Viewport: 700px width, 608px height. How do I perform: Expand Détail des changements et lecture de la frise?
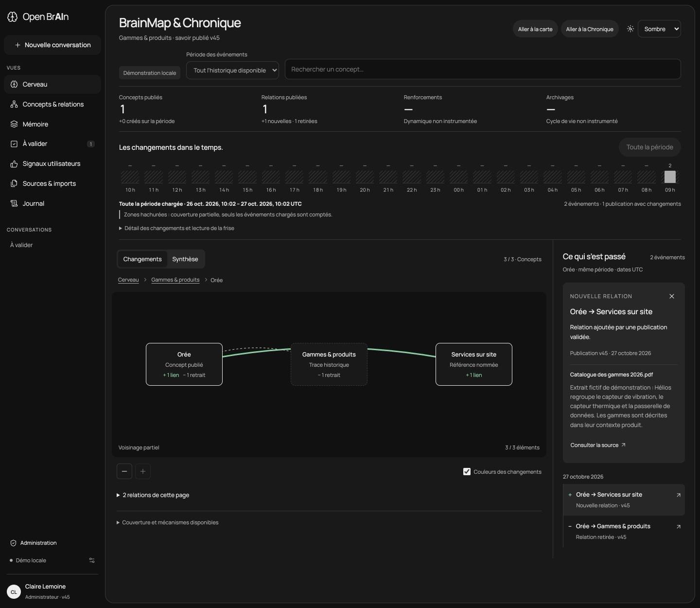coord(176,228)
